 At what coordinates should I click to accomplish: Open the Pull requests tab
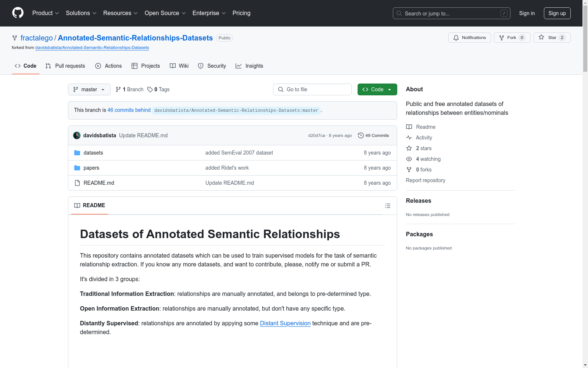tap(65, 66)
